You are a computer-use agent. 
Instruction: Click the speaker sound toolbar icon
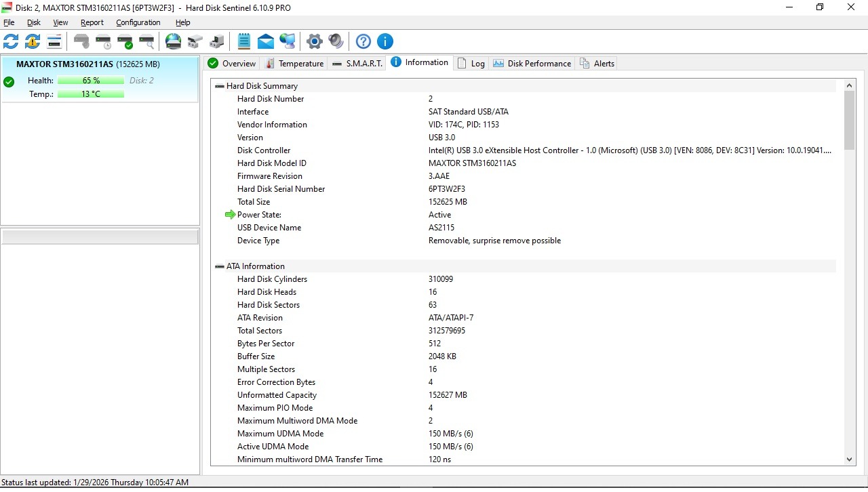(336, 41)
